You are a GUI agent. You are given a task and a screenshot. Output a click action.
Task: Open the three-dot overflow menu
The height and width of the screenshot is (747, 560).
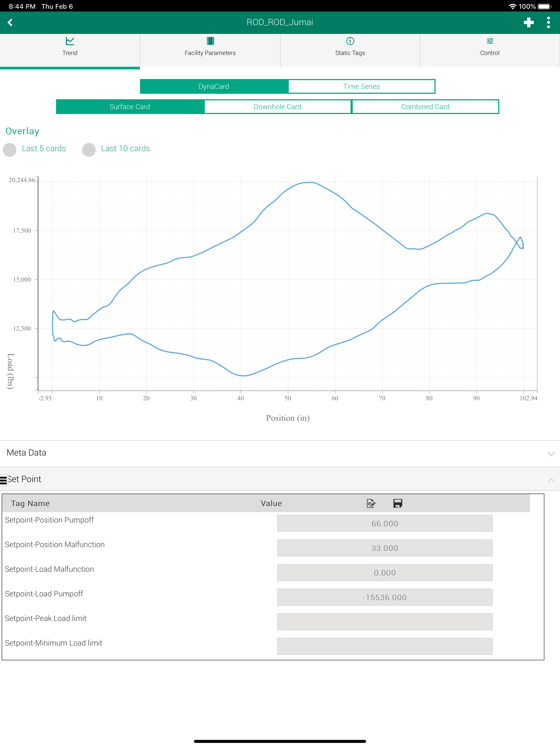pyautogui.click(x=548, y=22)
